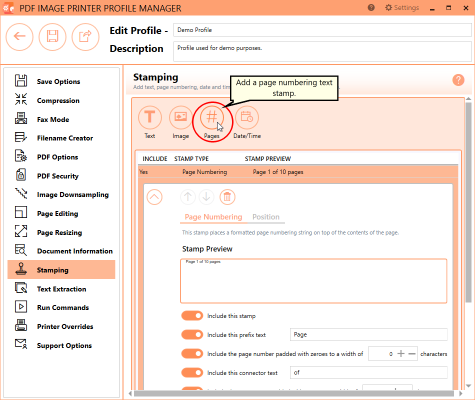Click the Support Options icon
The image size is (475, 400).
click(x=21, y=344)
